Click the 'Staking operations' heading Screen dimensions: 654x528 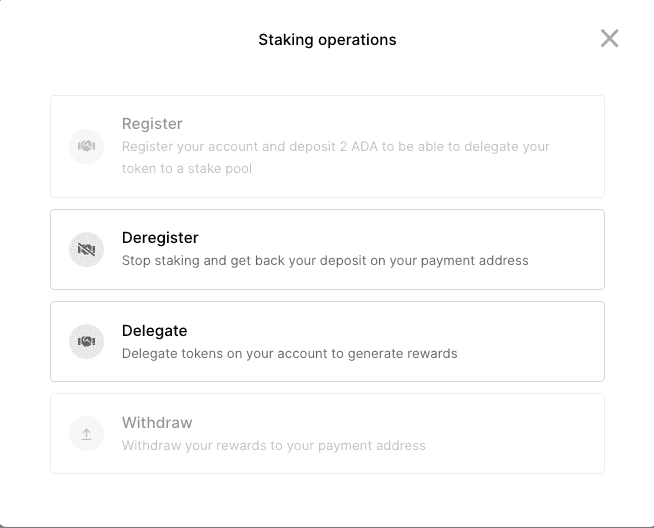[327, 40]
